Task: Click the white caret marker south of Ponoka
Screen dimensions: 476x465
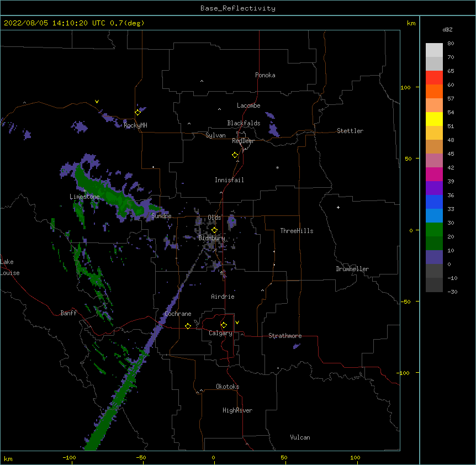Action: (x=202, y=81)
